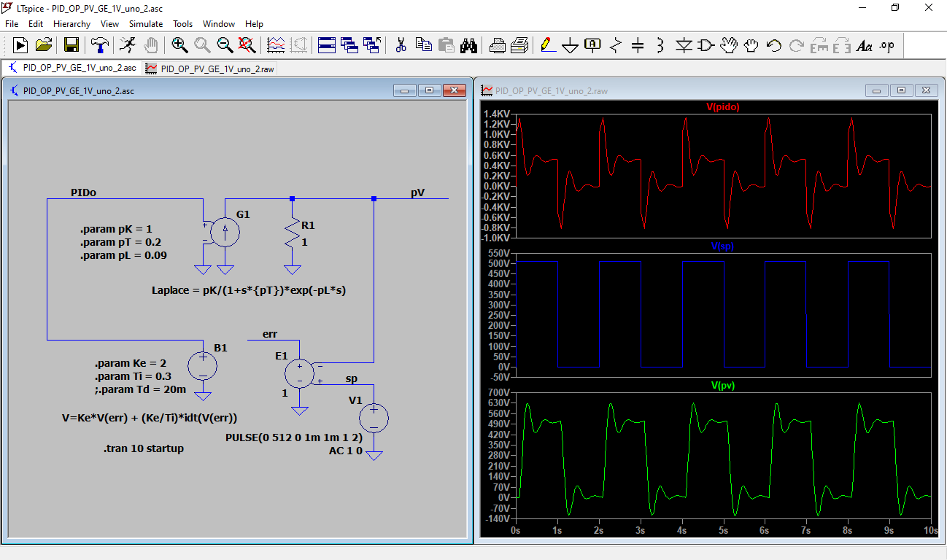Image resolution: width=947 pixels, height=560 pixels.
Task: Click the Undo arrow button
Action: [773, 45]
